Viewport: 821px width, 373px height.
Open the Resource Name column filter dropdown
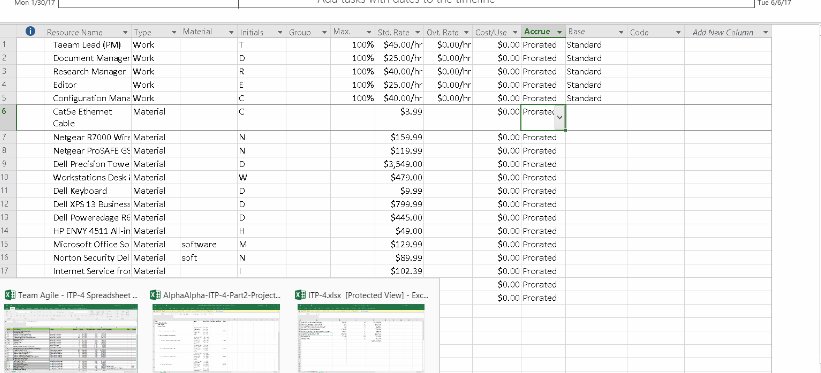click(x=125, y=32)
